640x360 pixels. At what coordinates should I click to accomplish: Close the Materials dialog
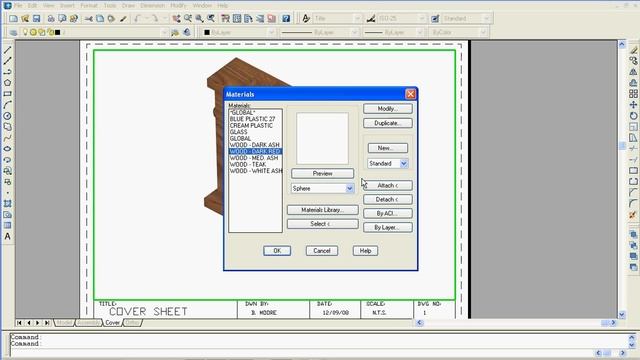pyautogui.click(x=410, y=94)
